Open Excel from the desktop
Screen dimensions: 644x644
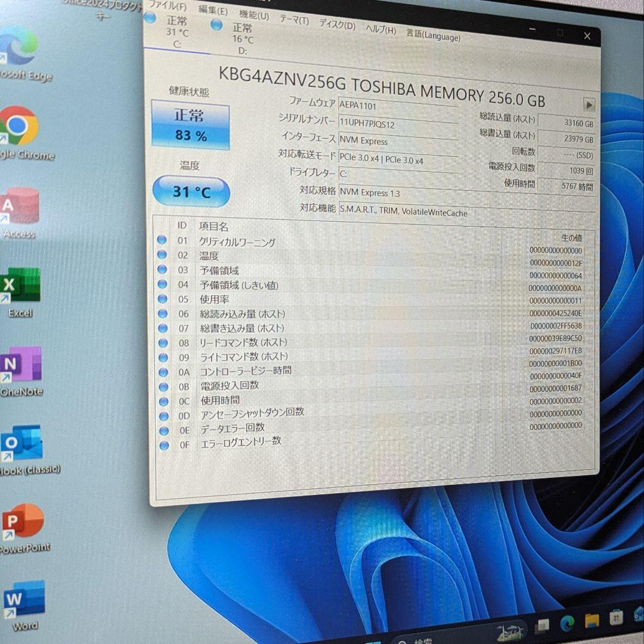[x=21, y=285]
